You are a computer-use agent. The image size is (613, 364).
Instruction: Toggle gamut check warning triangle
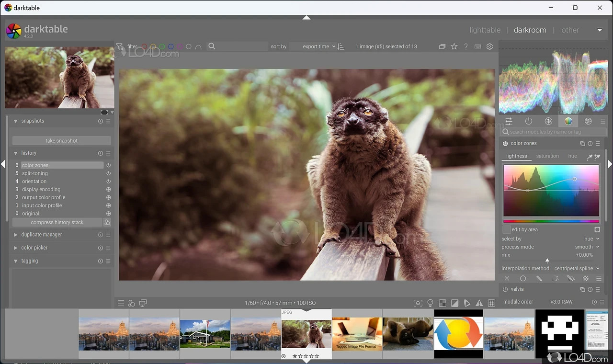point(479,303)
